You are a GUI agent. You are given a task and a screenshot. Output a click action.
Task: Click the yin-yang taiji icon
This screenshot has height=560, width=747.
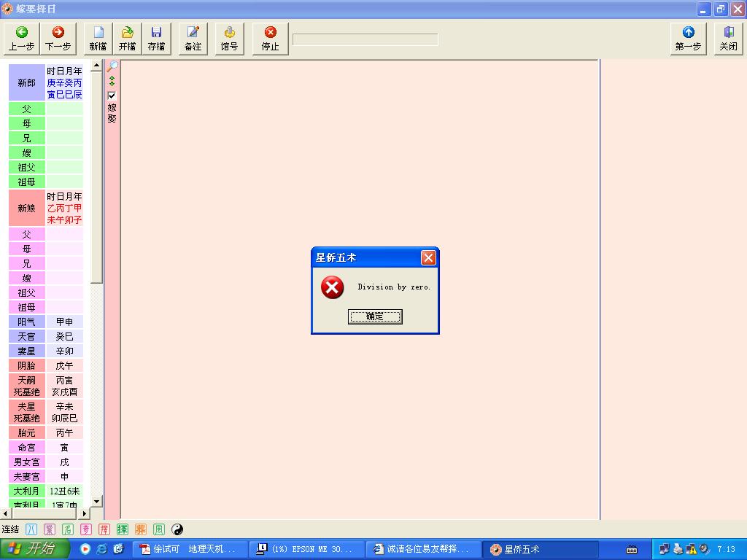(x=177, y=529)
